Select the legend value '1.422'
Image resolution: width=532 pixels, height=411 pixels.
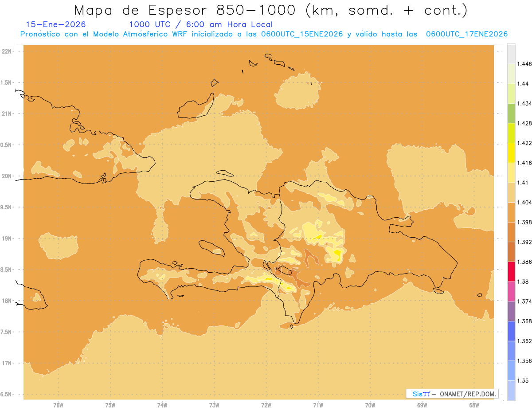[x=524, y=143]
